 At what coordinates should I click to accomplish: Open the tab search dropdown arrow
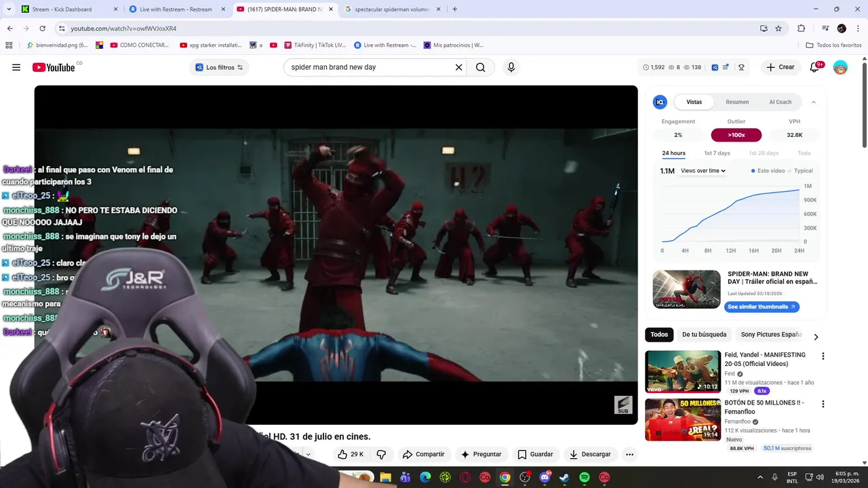9,9
